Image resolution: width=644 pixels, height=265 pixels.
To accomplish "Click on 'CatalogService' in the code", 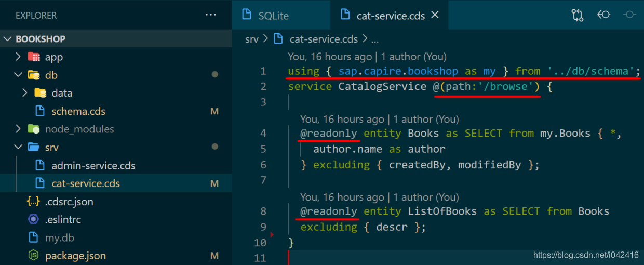I will tap(382, 86).
